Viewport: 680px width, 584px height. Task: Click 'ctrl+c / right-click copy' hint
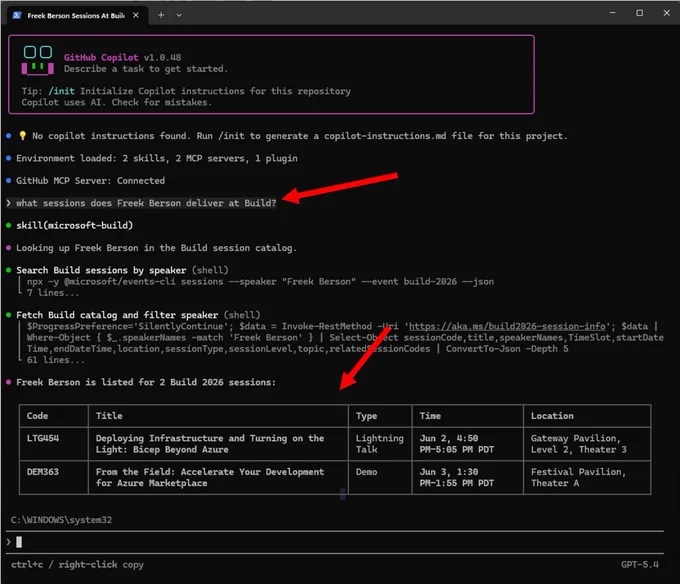(x=77, y=564)
